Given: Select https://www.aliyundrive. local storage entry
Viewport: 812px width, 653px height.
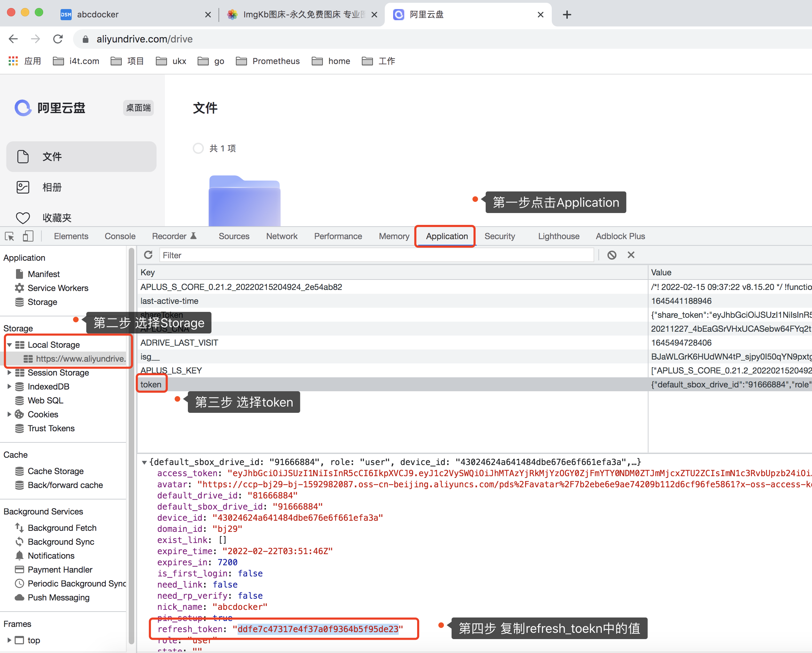Looking at the screenshot, I should 81,359.
